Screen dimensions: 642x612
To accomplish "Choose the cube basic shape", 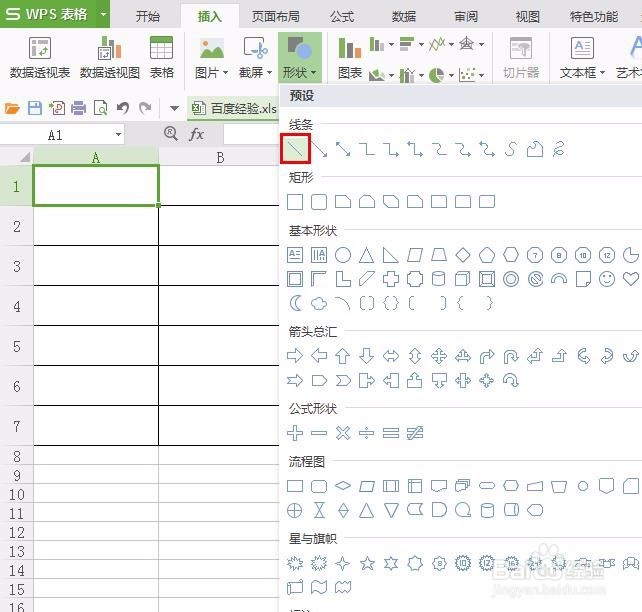I will click(x=463, y=279).
